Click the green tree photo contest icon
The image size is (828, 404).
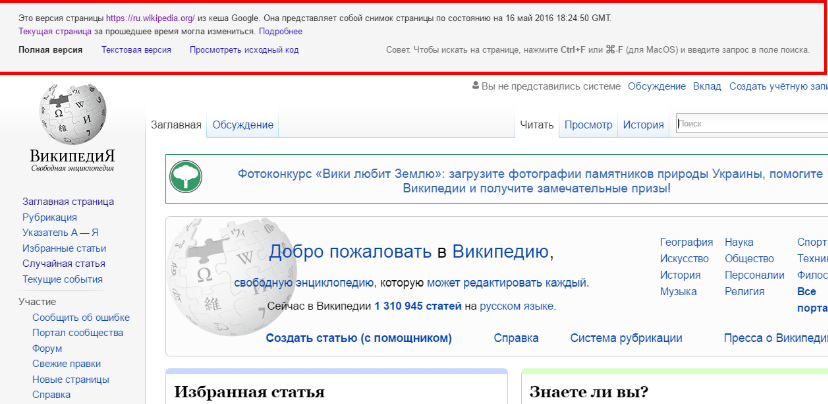[185, 177]
